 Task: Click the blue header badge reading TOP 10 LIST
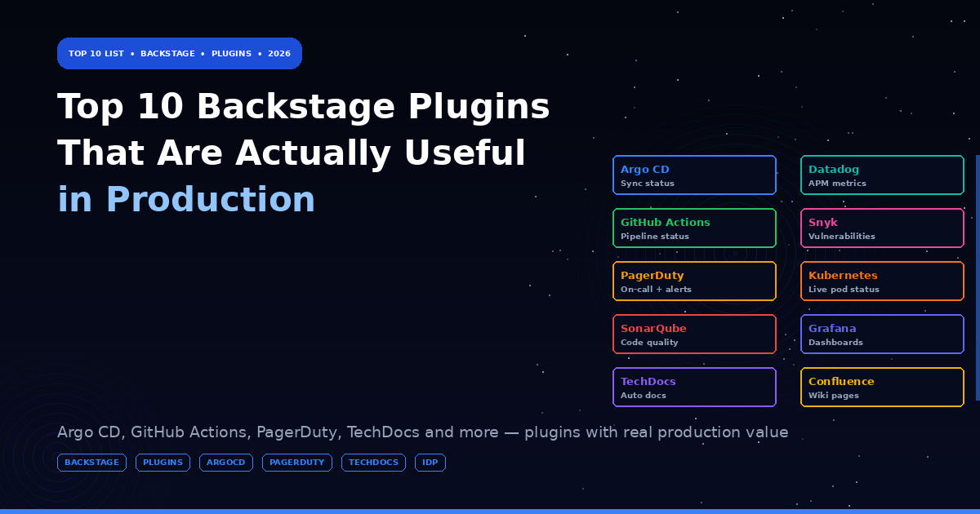(180, 53)
